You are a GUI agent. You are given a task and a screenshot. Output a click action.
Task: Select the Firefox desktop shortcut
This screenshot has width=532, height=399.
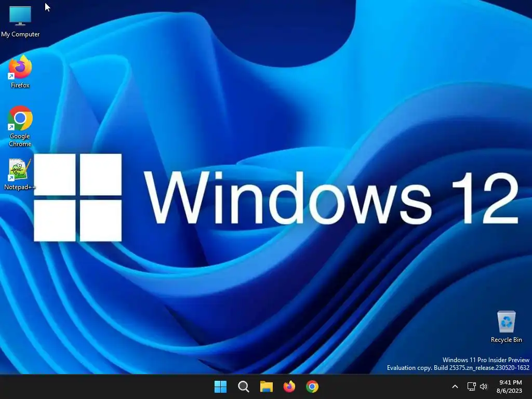pos(20,72)
